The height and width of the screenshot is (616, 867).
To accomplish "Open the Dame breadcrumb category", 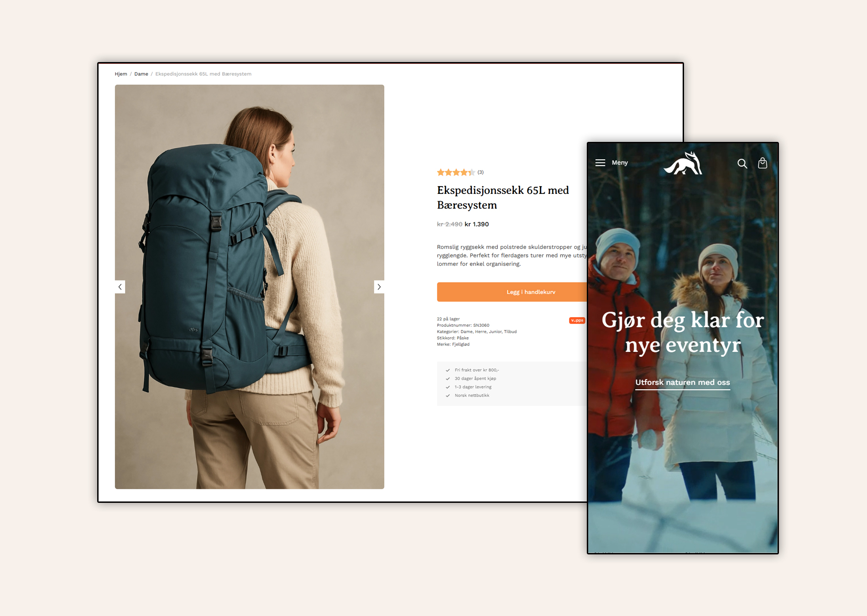I will click(141, 74).
